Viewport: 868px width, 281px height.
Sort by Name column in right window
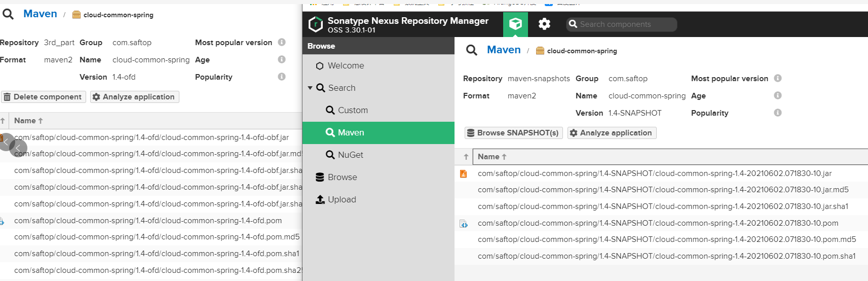point(670,157)
